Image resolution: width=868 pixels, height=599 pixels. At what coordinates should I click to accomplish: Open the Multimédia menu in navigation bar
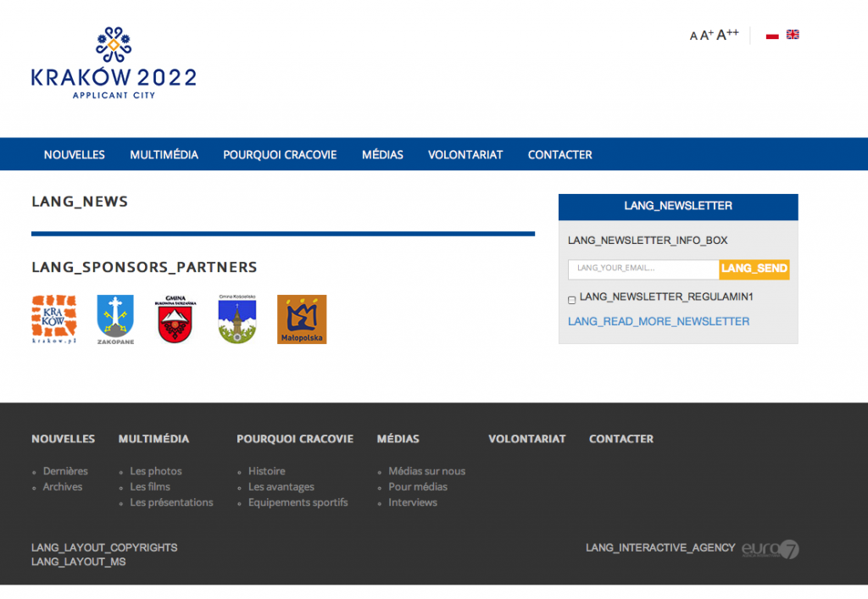point(164,155)
